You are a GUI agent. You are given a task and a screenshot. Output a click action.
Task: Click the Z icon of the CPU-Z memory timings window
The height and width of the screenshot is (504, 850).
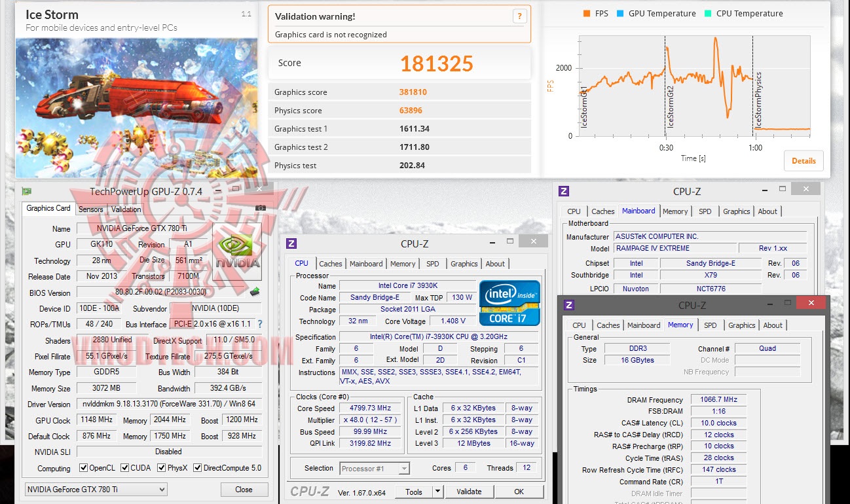tap(568, 305)
